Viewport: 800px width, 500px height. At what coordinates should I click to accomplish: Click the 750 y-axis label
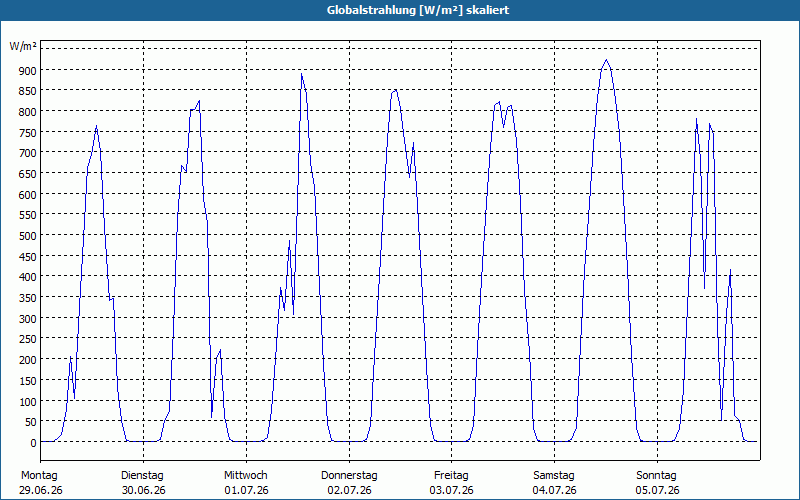point(28,133)
